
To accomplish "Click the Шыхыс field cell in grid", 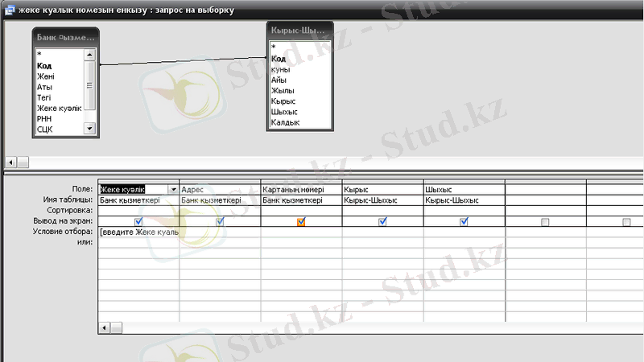I will point(464,189).
